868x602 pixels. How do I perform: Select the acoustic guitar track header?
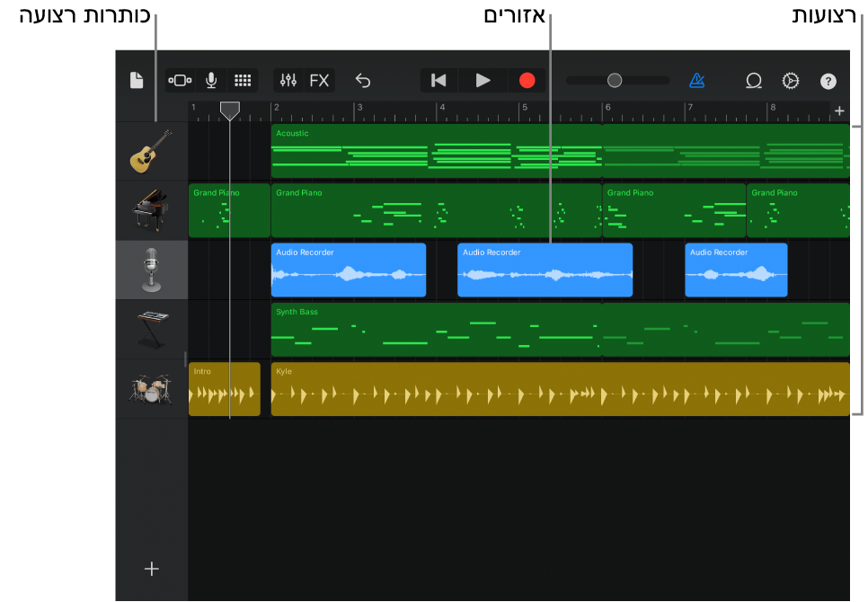coord(151,151)
